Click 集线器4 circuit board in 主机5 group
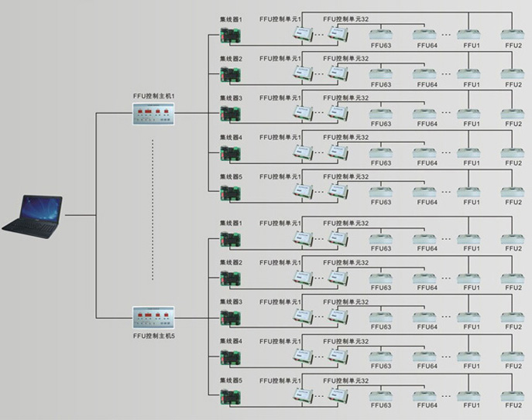The width and height of the screenshot is (532, 420). 230,357
